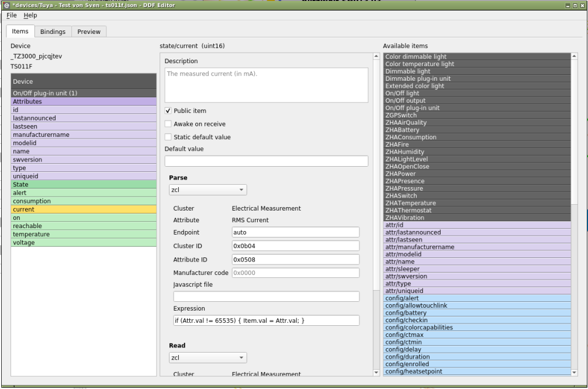Select the id attribute row
Screen dimensions: 588x389
pos(84,110)
